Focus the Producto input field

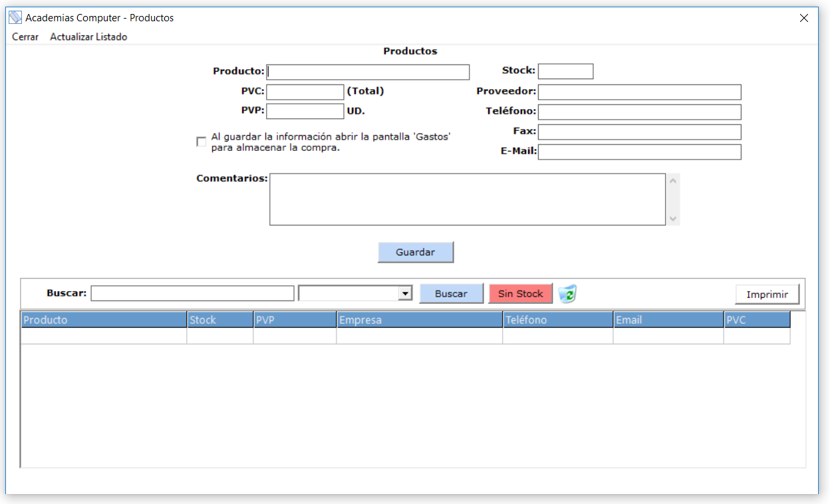pyautogui.click(x=368, y=72)
